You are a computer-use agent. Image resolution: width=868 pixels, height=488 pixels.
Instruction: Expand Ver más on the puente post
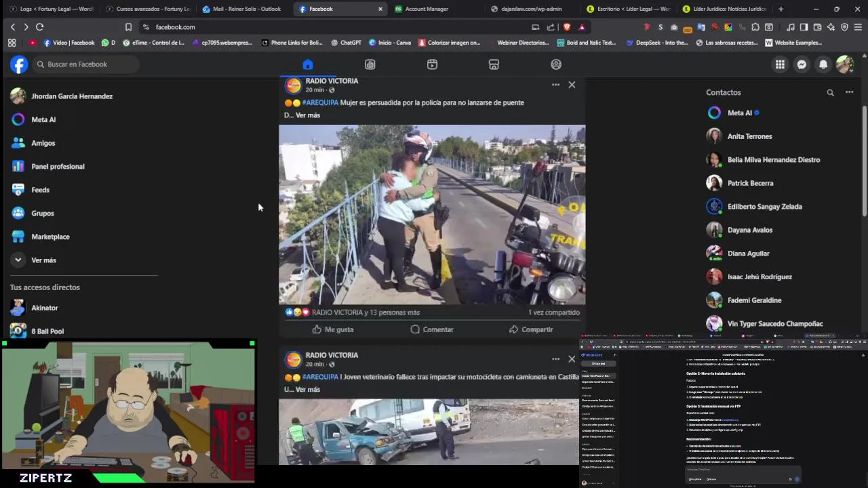pyautogui.click(x=307, y=115)
